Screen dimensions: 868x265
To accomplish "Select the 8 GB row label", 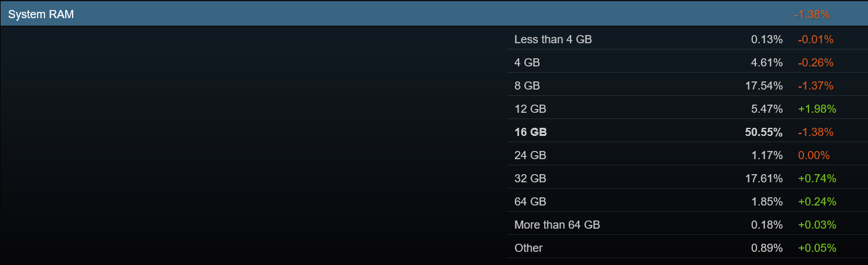I will (527, 86).
